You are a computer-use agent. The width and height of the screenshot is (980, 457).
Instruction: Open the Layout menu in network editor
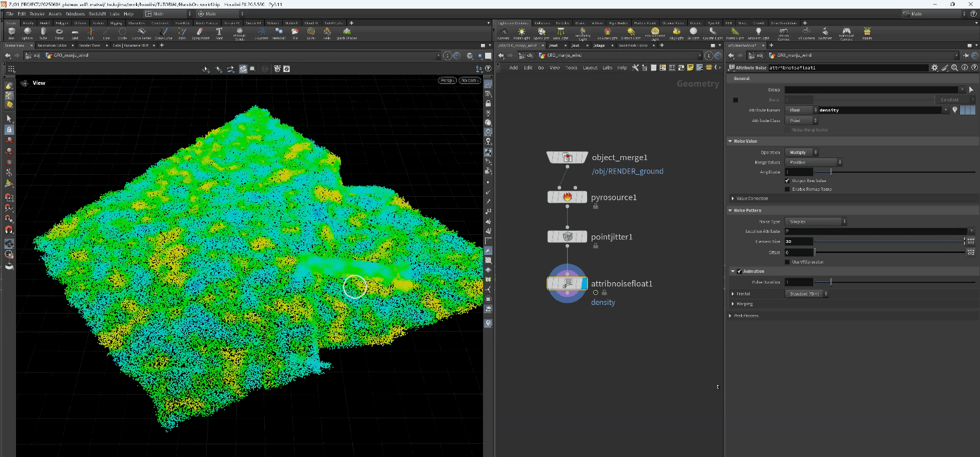pyautogui.click(x=590, y=68)
